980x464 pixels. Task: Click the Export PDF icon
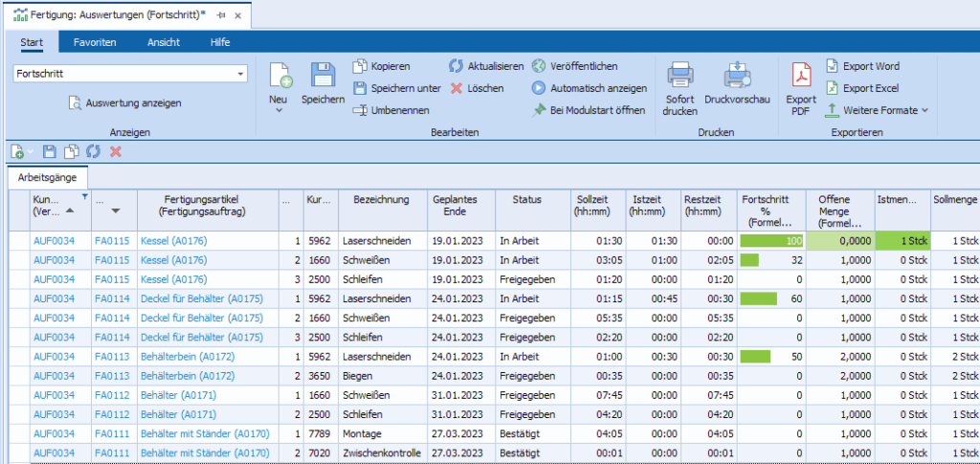tap(801, 75)
